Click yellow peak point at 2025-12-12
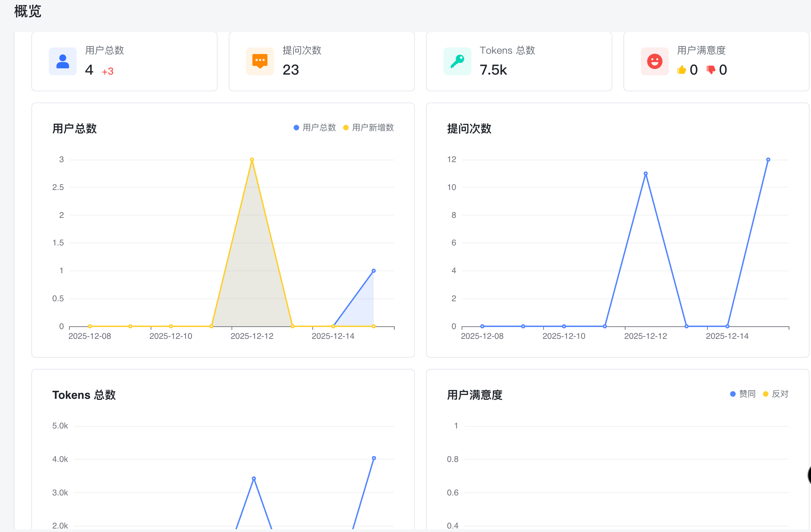Screen dimensions: 811x532 click(252, 160)
